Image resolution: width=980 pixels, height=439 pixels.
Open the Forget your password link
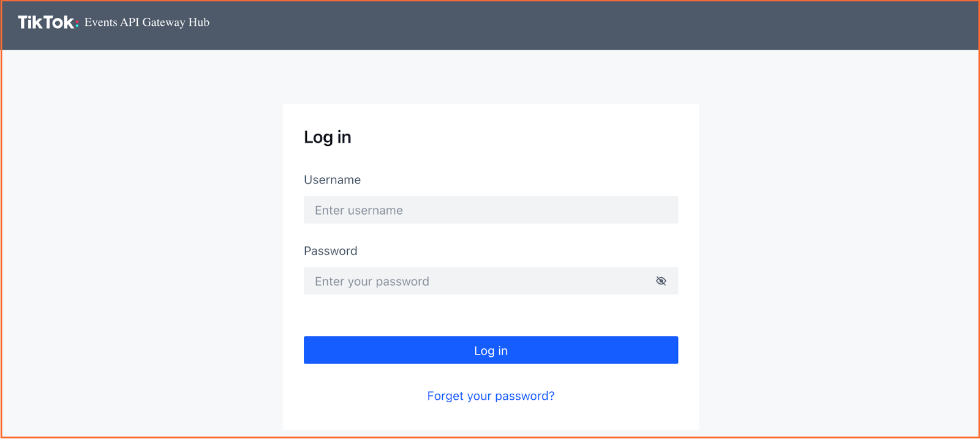491,396
